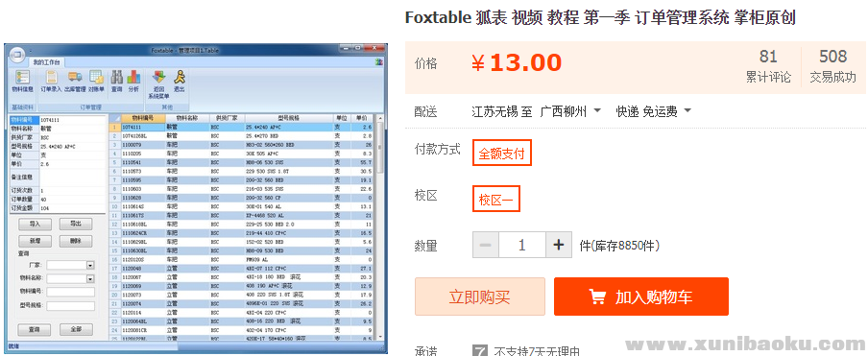Screen dimensions: 868x356
Task: Select 全额支付 payment option
Action: (501, 154)
